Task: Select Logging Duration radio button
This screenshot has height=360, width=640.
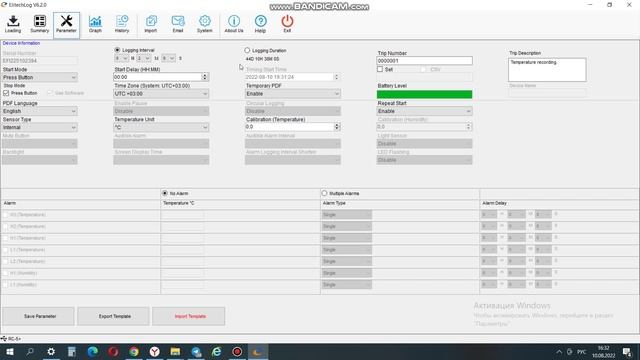Action: pos(247,50)
